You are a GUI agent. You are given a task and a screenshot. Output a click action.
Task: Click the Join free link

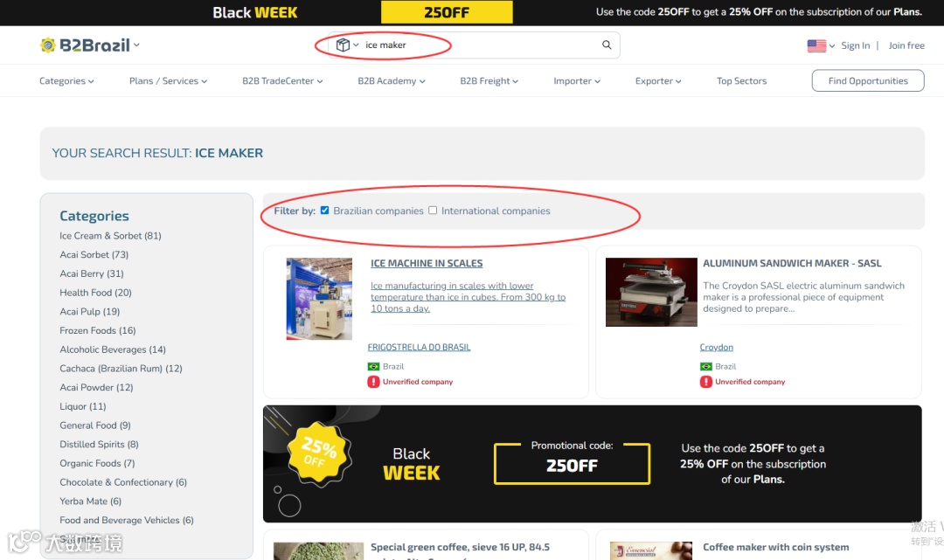906,45
